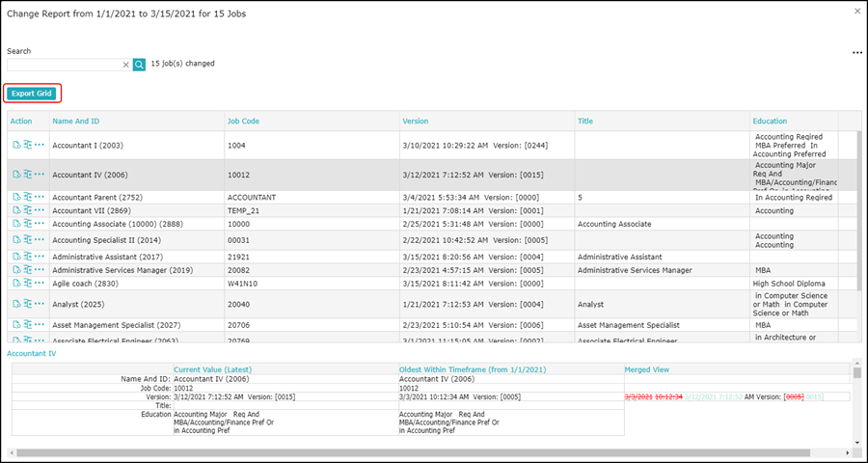The height and width of the screenshot is (463, 868).
Task: Click the horizontal scrollbar at the bottom
Action: pos(413,453)
